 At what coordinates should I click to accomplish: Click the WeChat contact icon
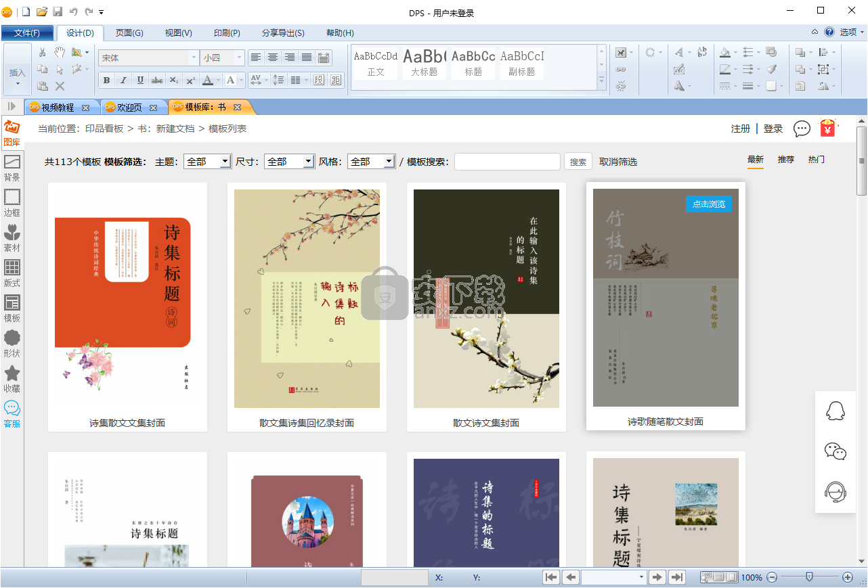click(x=836, y=451)
